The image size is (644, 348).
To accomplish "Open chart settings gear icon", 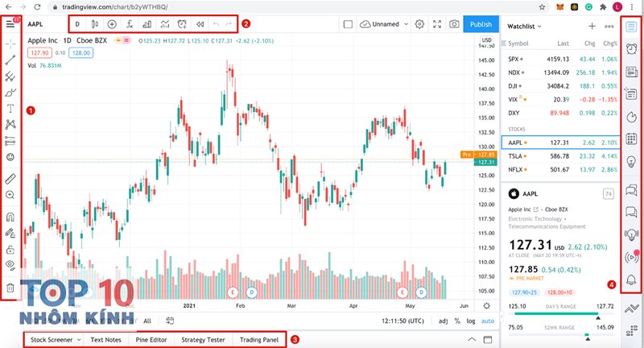I will [419, 24].
